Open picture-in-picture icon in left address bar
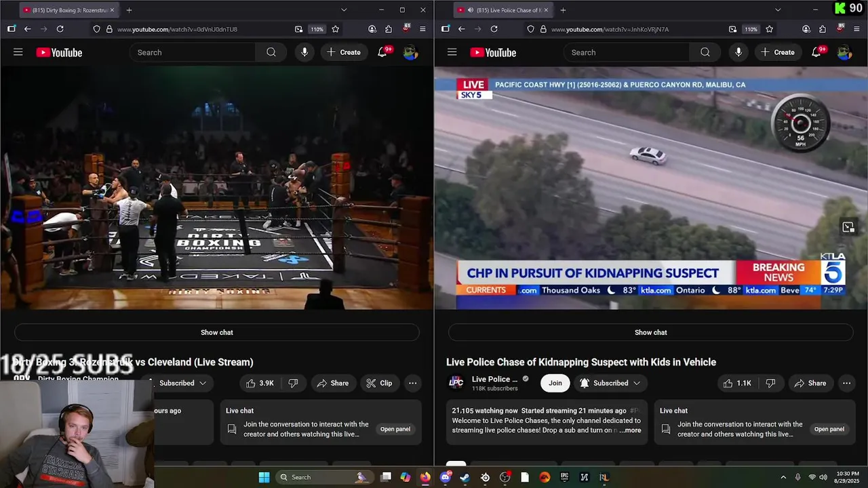This screenshot has width=868, height=488. point(298,29)
